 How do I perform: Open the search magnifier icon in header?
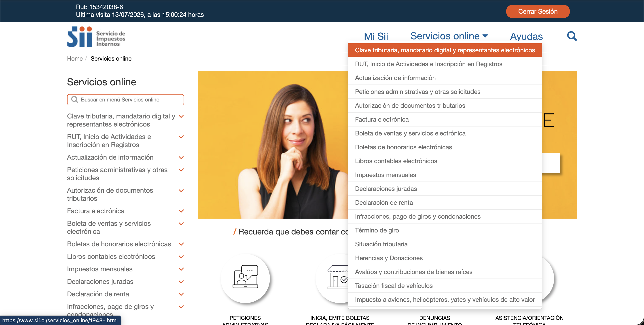572,36
